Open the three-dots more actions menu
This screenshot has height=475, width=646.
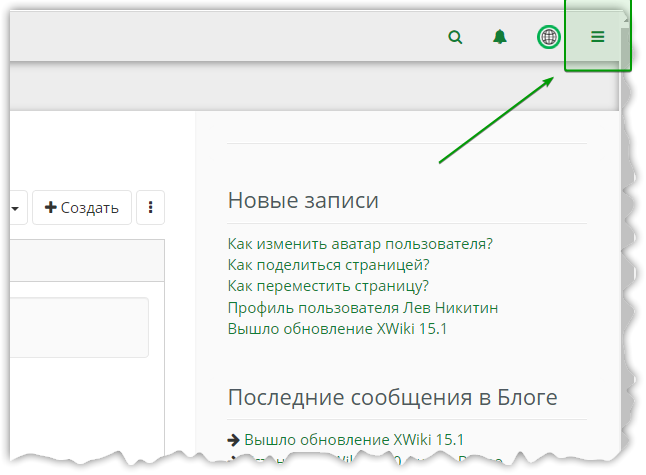coord(150,208)
